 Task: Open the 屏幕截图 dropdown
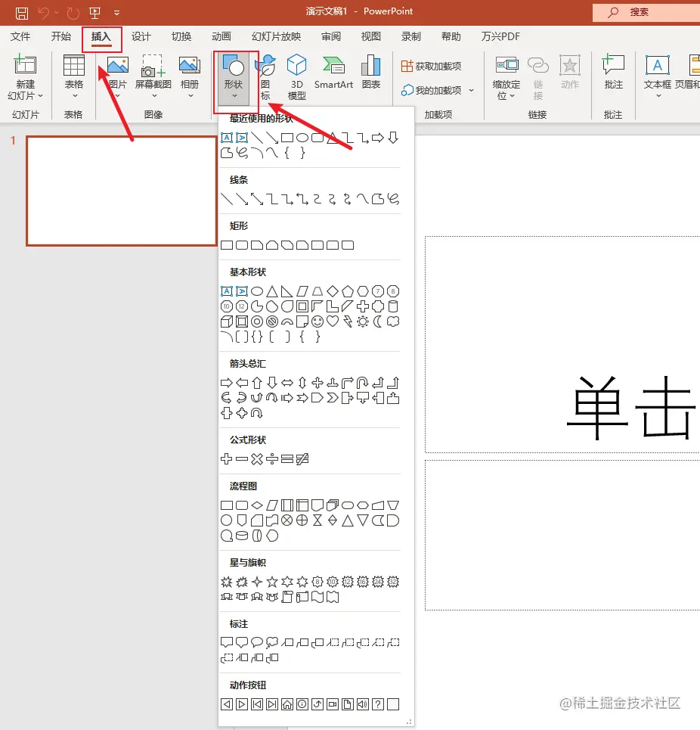point(153,77)
